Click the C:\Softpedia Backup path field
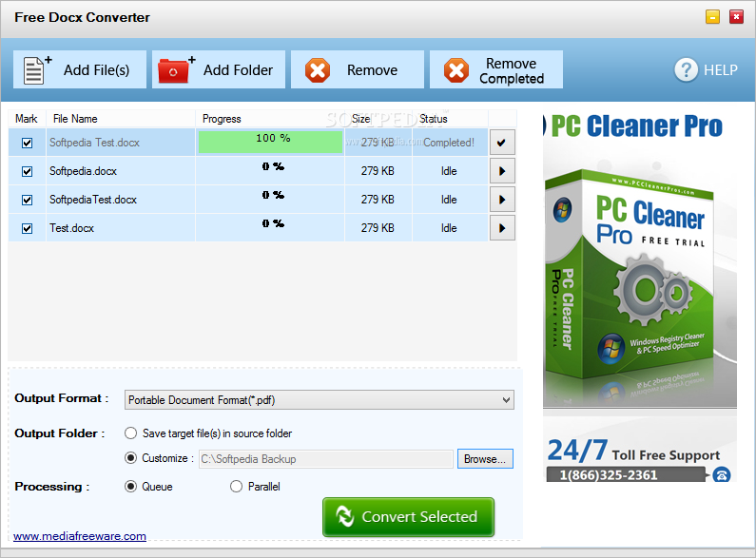 (x=326, y=459)
